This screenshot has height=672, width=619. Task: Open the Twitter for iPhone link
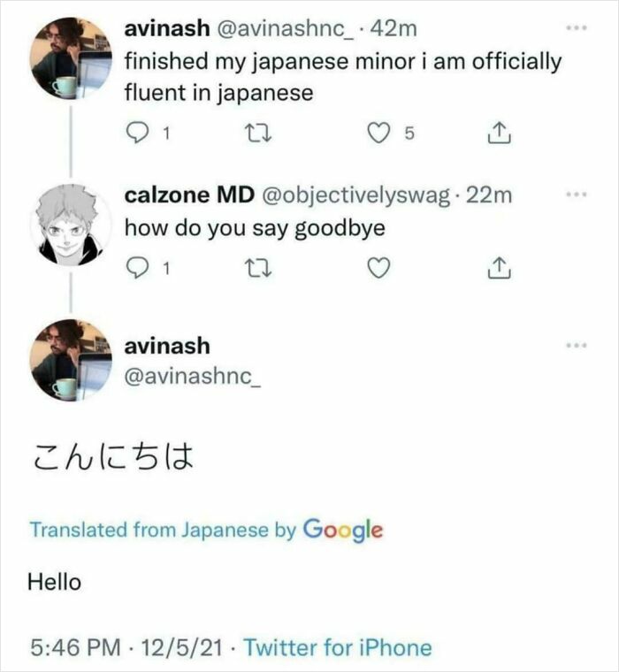click(x=338, y=648)
